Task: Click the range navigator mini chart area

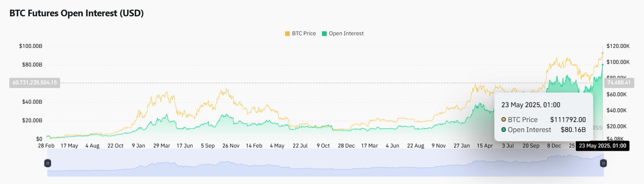Action: coord(326,163)
